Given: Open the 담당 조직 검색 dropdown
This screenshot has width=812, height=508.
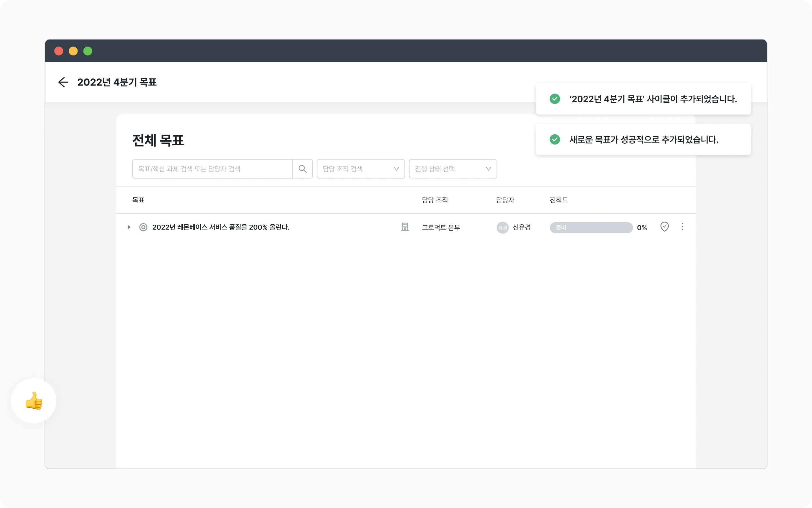Looking at the screenshot, I should (361, 169).
